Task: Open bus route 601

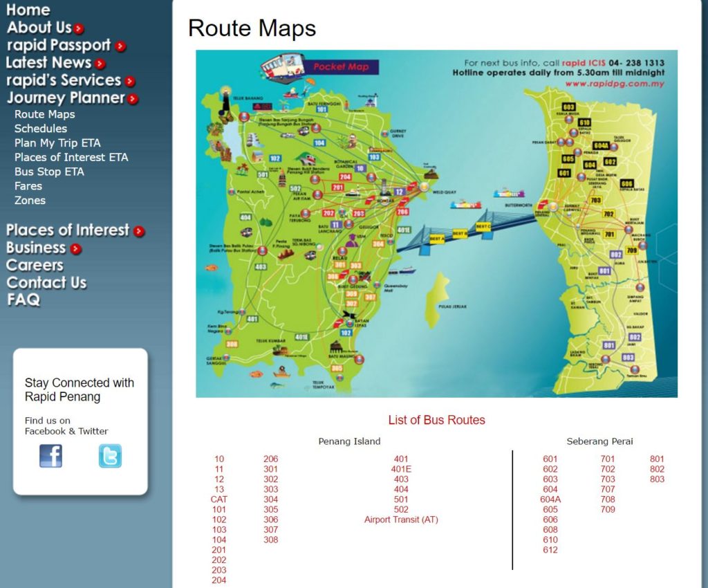Action: (550, 459)
